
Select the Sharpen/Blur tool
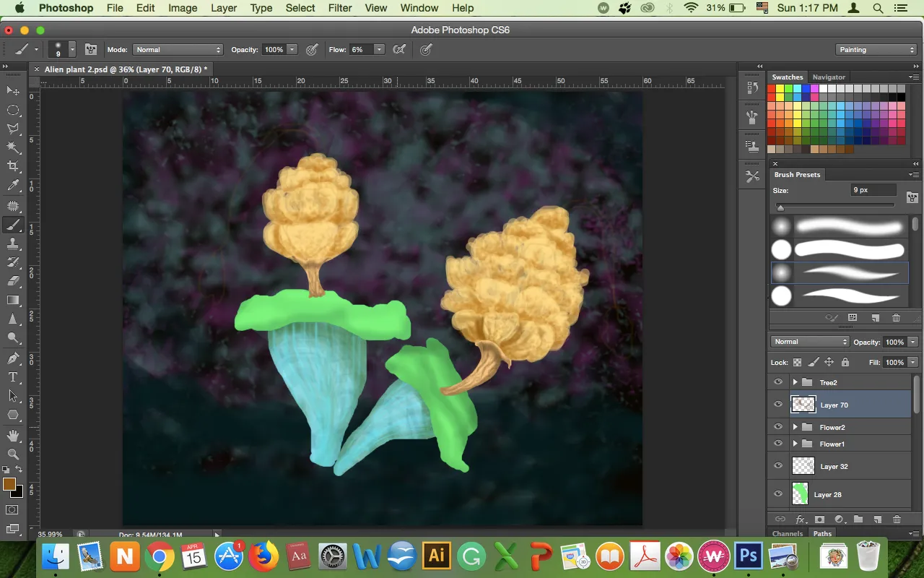coord(13,319)
